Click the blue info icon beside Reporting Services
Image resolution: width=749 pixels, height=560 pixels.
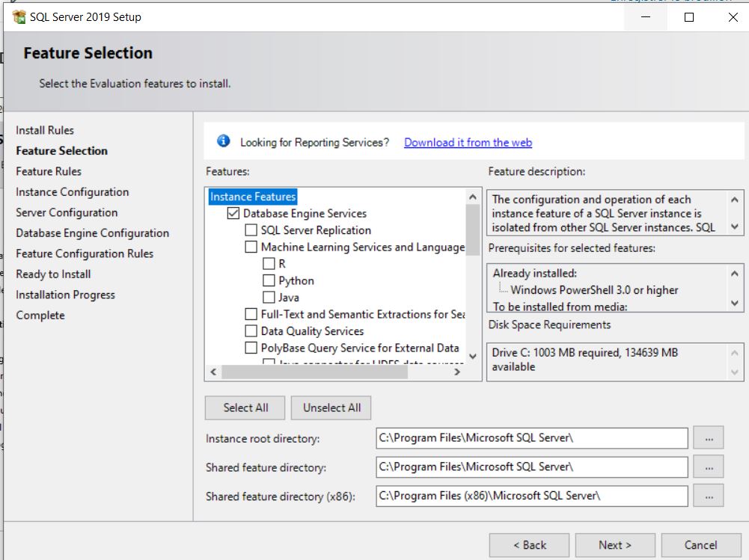223,141
